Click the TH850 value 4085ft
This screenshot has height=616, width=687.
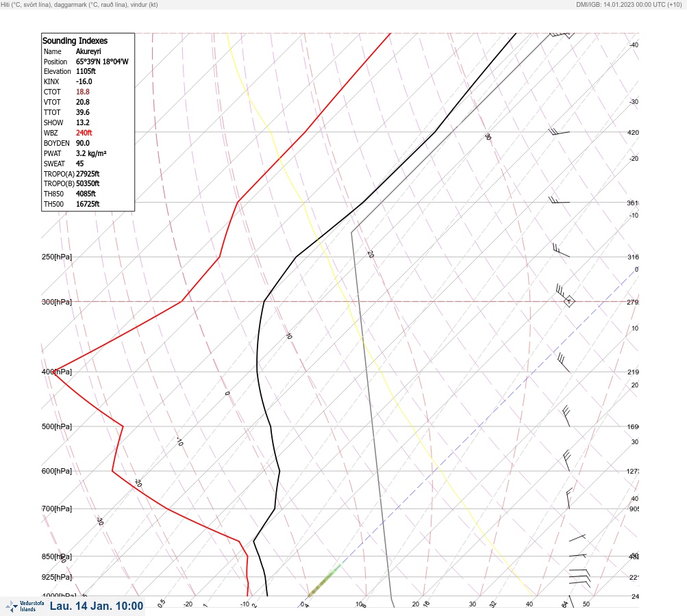pos(86,194)
